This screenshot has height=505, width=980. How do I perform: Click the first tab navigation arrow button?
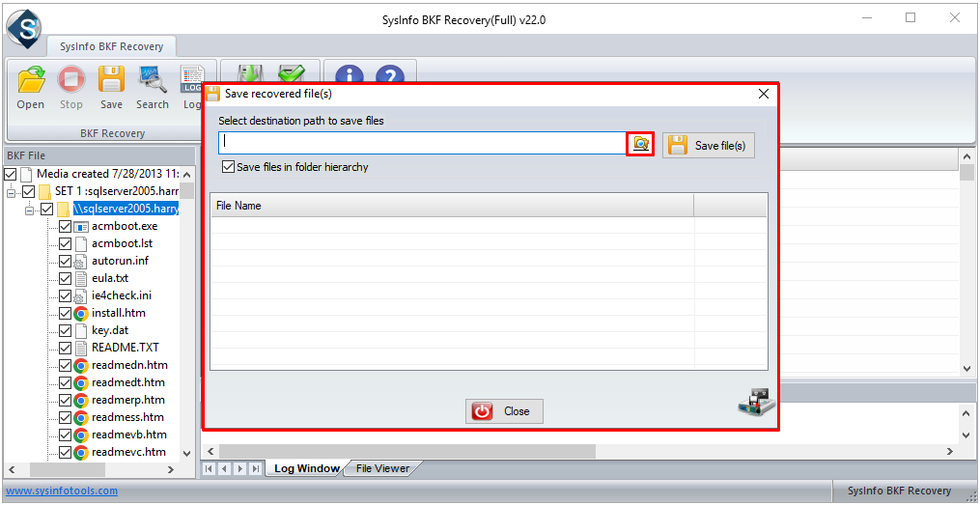pos(210,468)
